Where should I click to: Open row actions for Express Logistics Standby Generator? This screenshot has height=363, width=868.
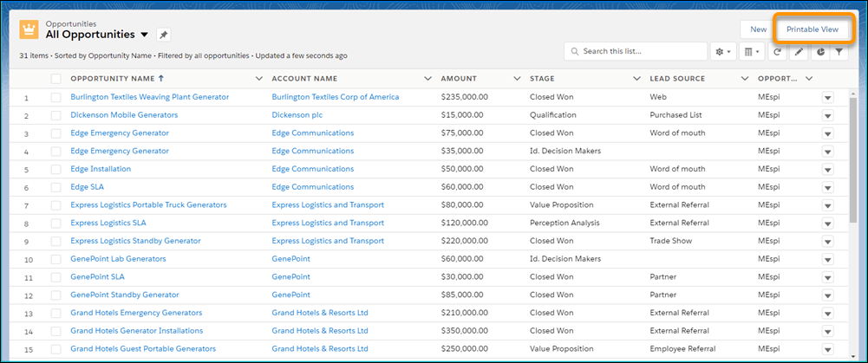[827, 241]
